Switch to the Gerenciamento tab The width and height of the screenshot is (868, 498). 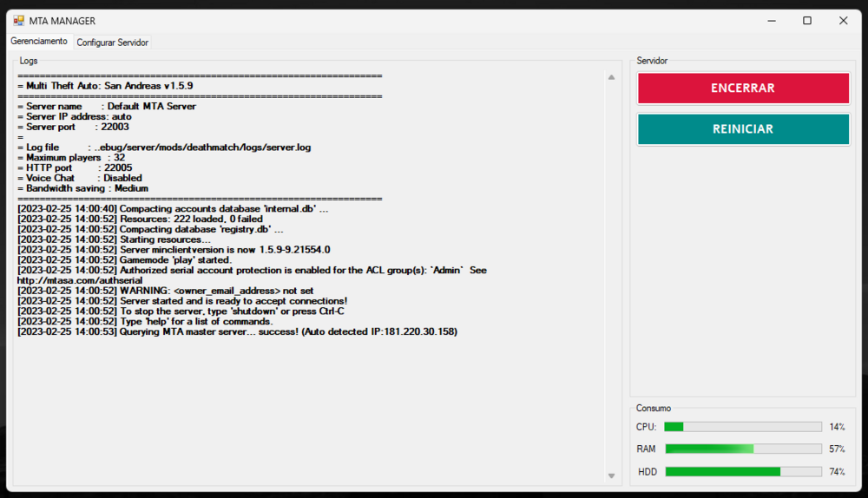point(39,42)
